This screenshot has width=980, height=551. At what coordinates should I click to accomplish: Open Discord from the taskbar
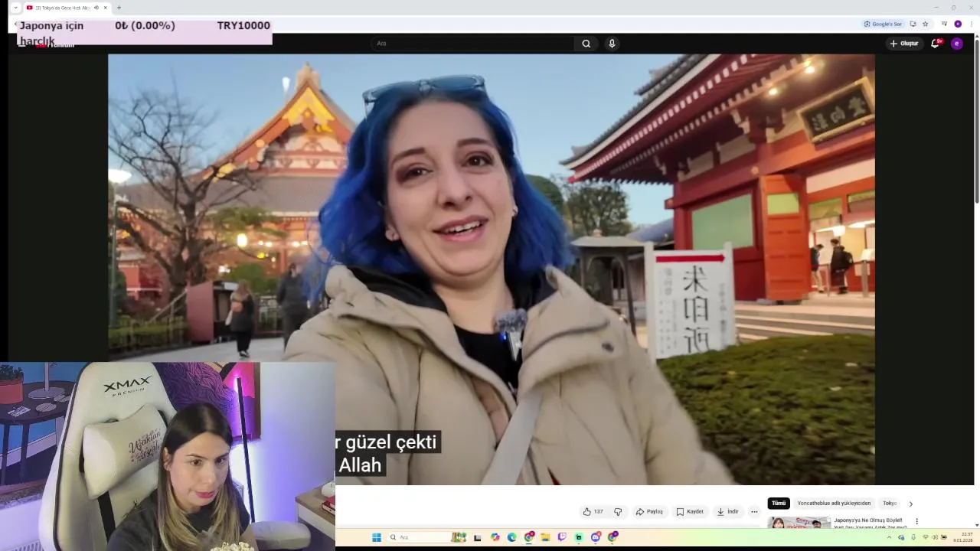point(596,537)
